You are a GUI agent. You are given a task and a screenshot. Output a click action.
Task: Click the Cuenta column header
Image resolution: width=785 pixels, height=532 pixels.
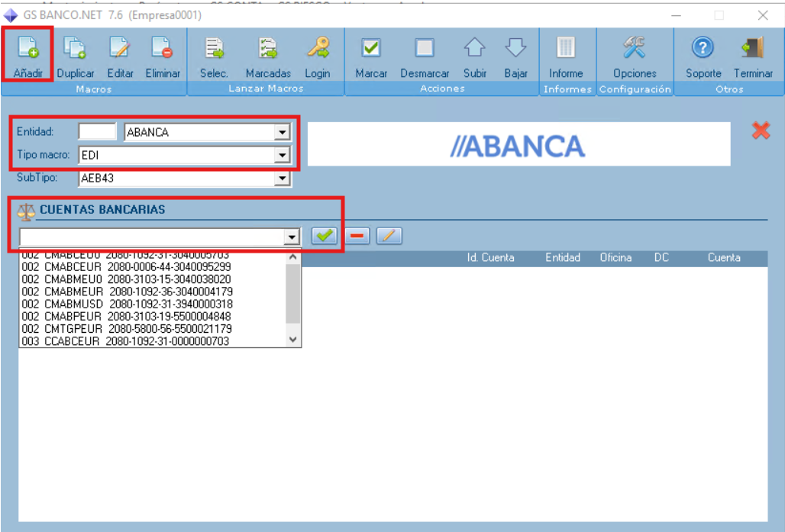(724, 258)
